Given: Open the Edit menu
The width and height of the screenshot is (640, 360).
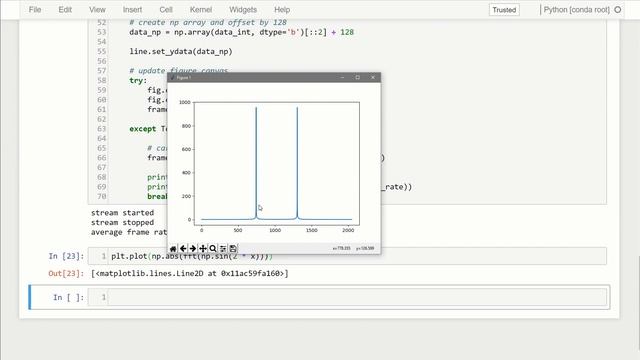Looking at the screenshot, I should point(65,9).
